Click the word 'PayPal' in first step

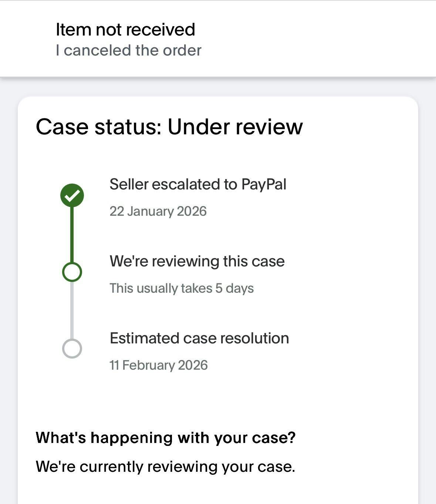point(264,184)
